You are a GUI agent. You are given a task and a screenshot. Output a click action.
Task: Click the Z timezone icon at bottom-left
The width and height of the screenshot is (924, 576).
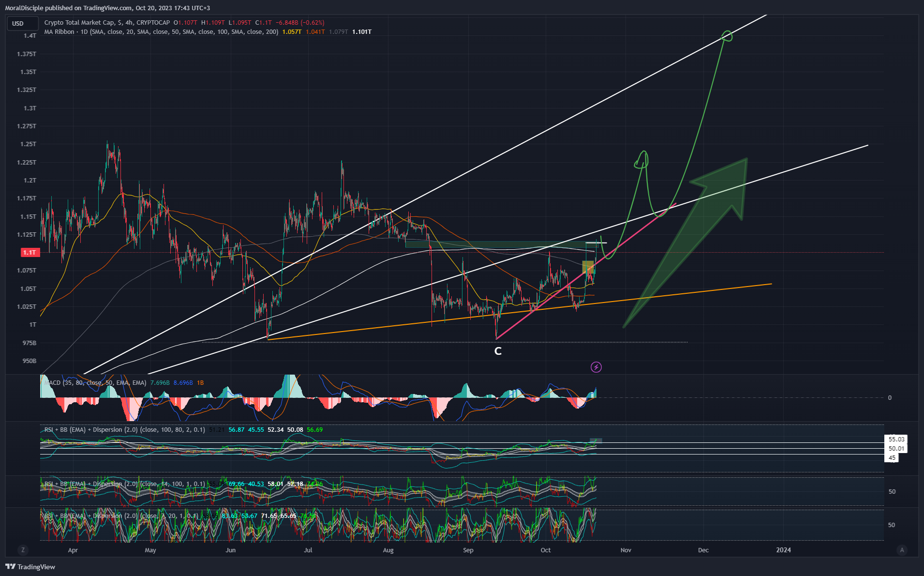tap(23, 550)
